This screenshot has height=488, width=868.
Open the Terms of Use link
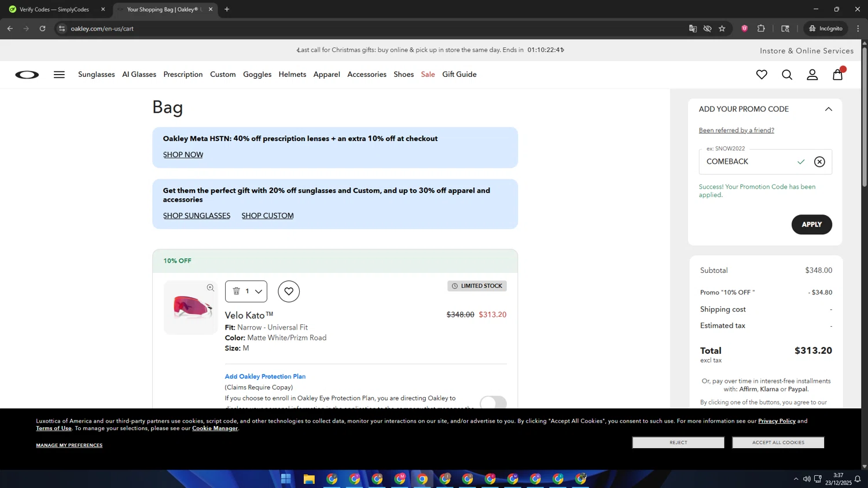click(54, 428)
